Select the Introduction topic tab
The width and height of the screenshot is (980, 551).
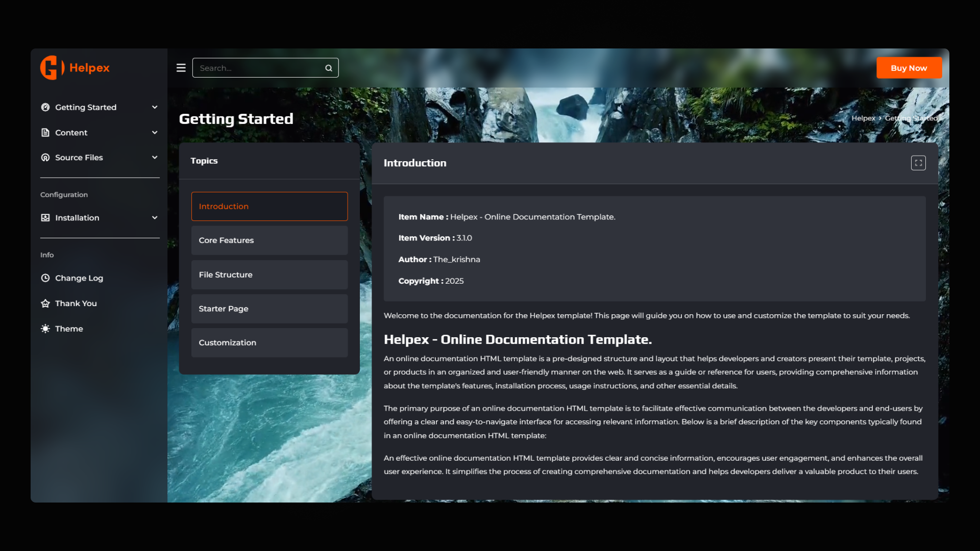click(269, 206)
